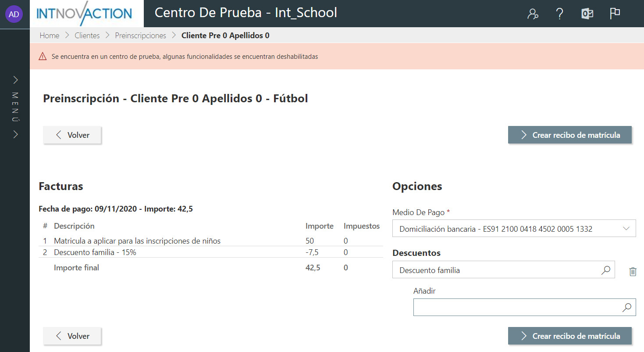Click the bottom Volver button

tap(72, 336)
